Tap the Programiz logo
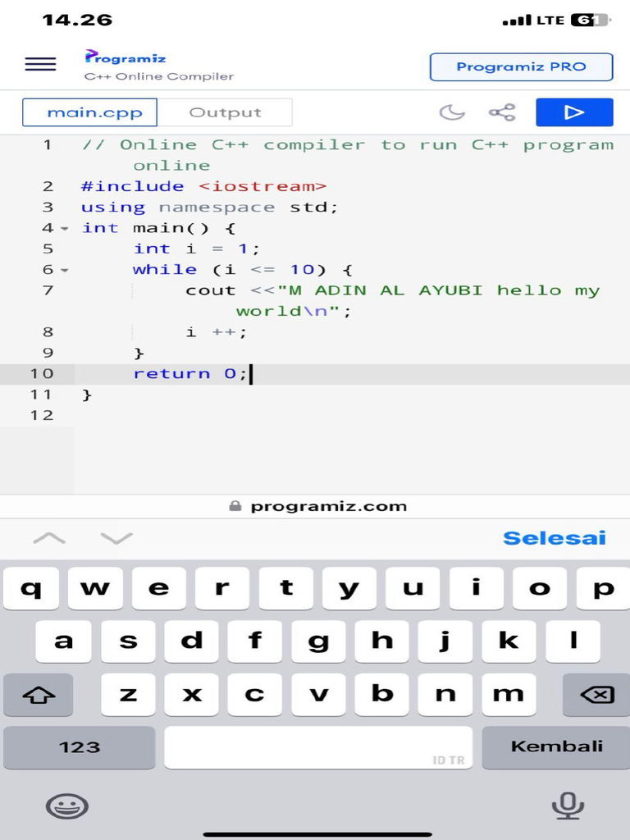This screenshot has height=840, width=630. 126,57
